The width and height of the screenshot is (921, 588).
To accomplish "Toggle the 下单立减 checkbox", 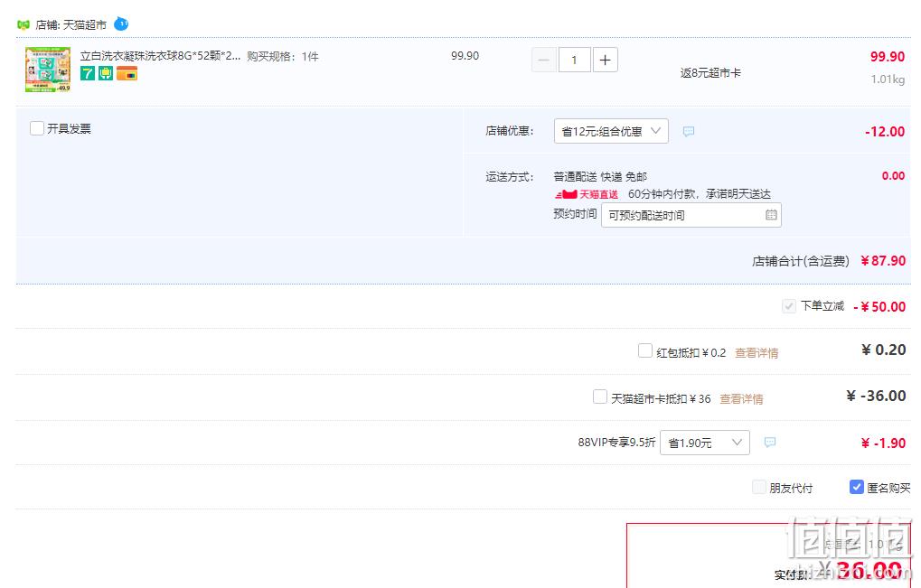I will 789,305.
